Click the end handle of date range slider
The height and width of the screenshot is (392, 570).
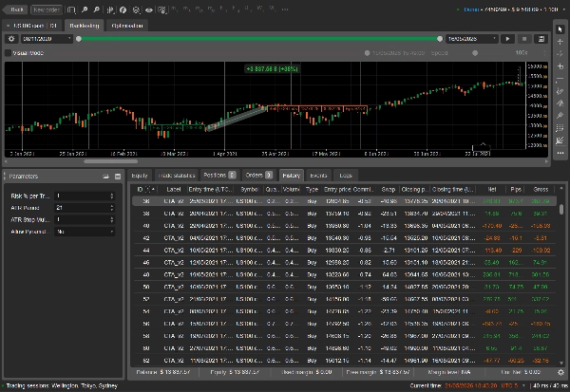(x=440, y=39)
